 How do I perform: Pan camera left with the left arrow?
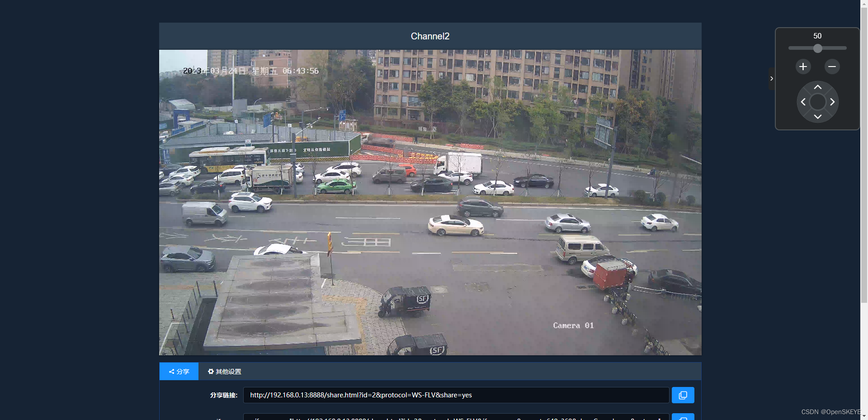803,102
